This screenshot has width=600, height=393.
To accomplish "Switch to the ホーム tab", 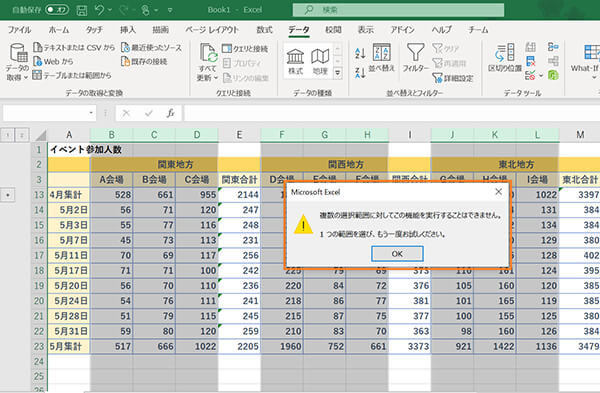I will (59, 30).
